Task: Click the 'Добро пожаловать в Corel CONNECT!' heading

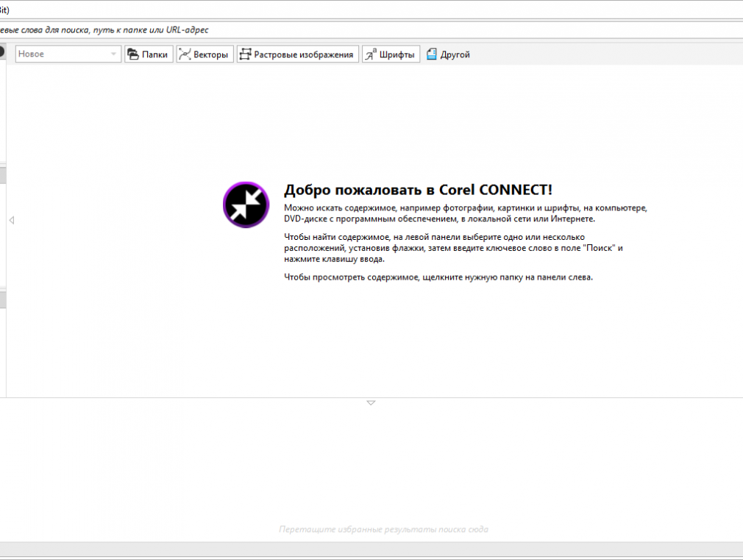Action: click(x=418, y=190)
